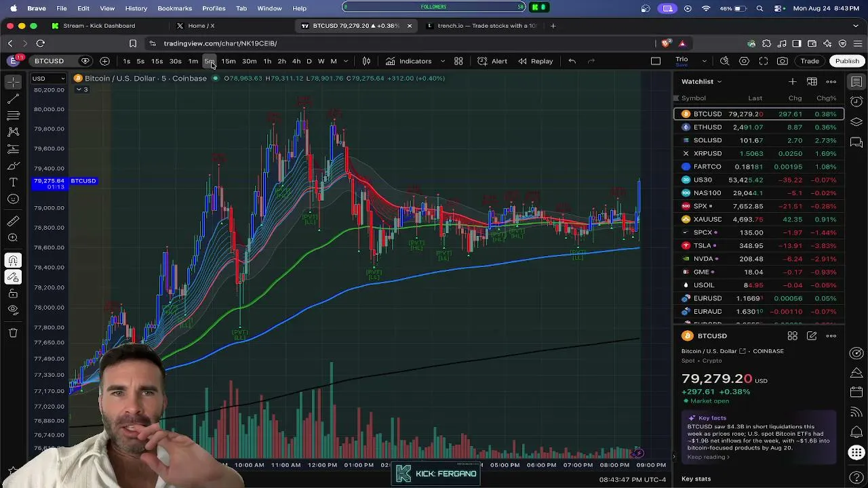The image size is (868, 488).
Task: Open the Fibonacci retracement tools
Action: point(13,115)
